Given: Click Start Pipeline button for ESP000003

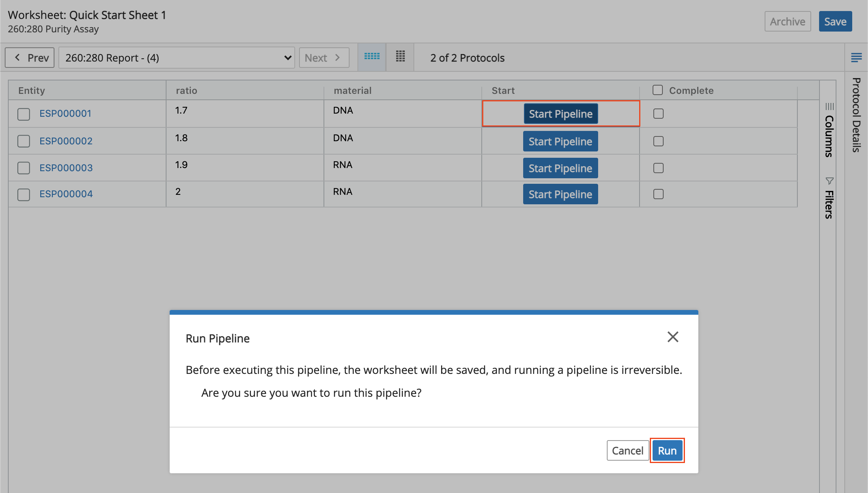Looking at the screenshot, I should (560, 168).
